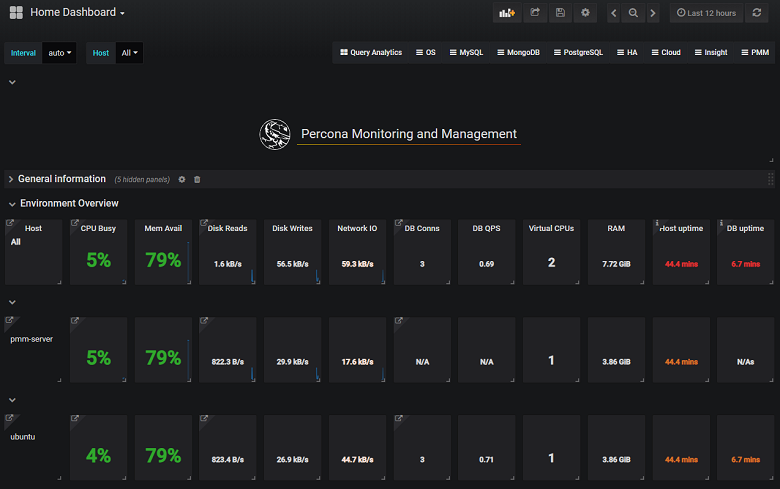Click the Network IO panel title
Image resolution: width=780 pixels, height=489 pixels.
pyautogui.click(x=357, y=228)
